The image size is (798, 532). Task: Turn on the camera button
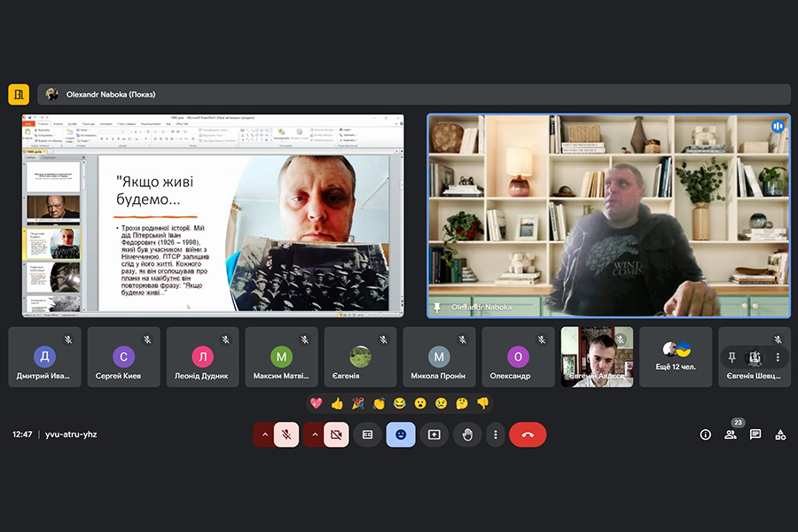pos(336,434)
